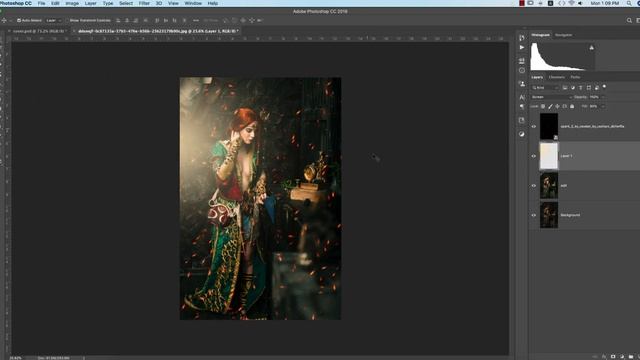
Task: Lock image pixels brush icon
Action: [x=550, y=106]
